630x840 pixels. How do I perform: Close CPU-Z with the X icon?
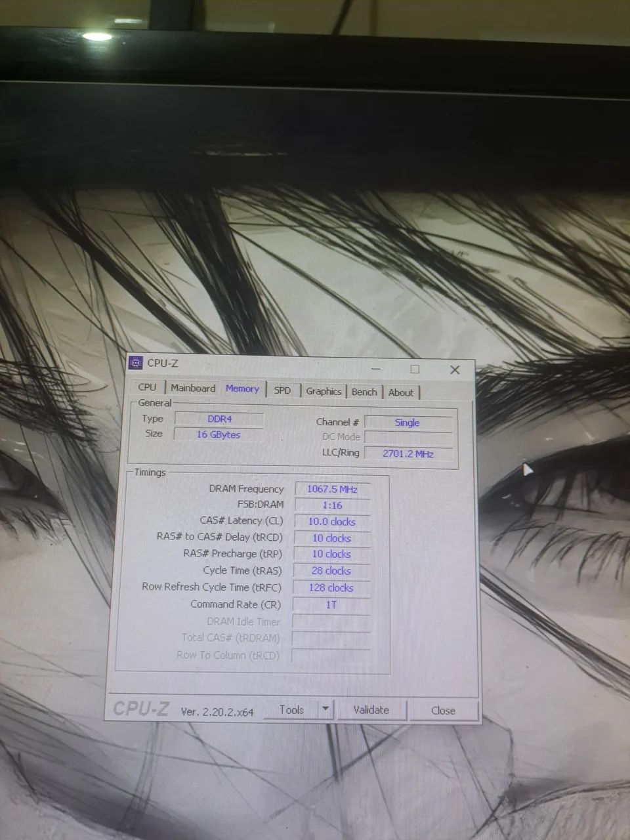coord(455,370)
